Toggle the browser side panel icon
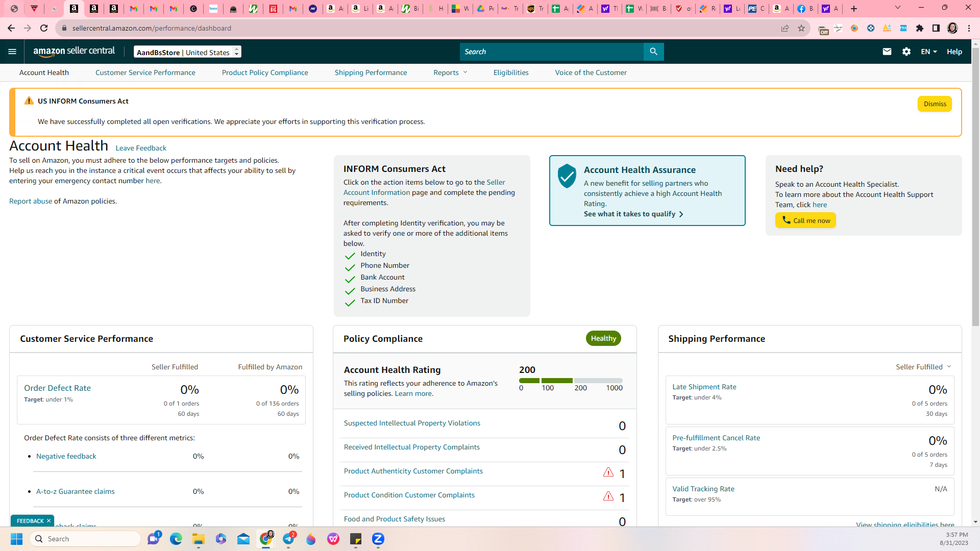 click(x=936, y=28)
